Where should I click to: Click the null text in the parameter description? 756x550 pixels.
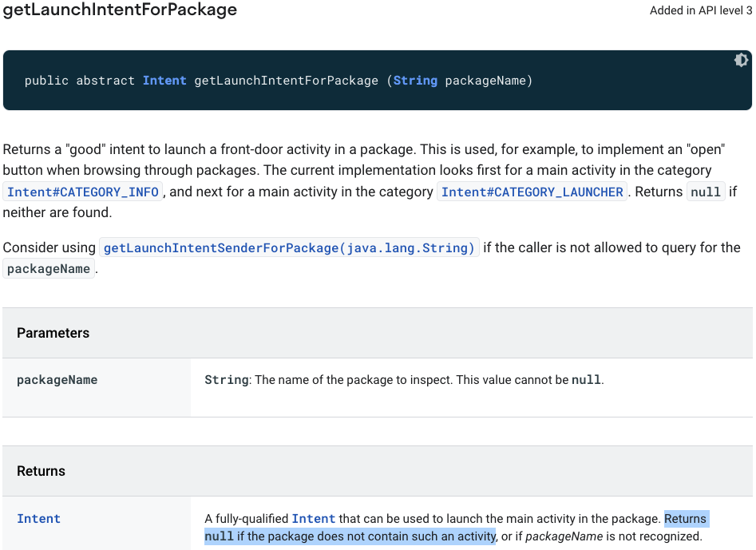(x=586, y=380)
